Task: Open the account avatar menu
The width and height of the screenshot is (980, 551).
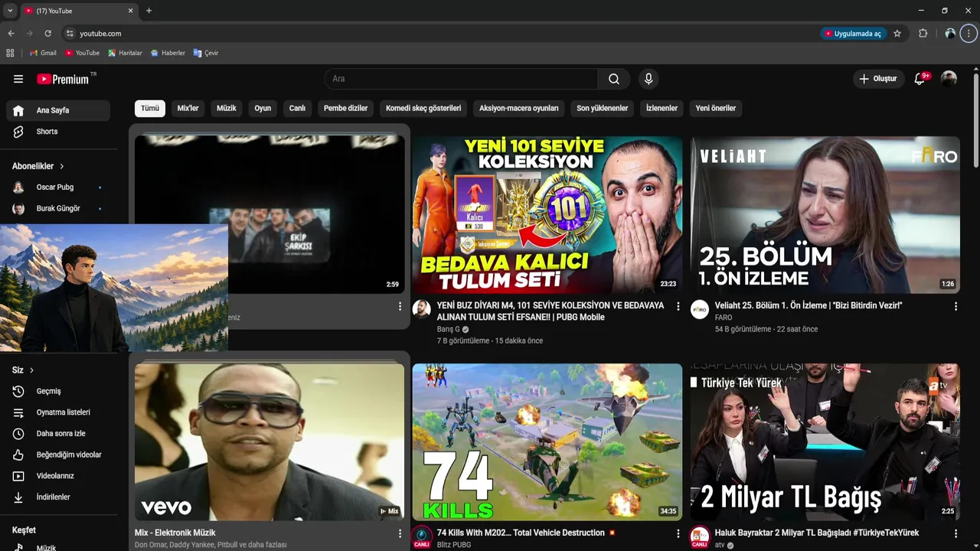Action: point(949,79)
